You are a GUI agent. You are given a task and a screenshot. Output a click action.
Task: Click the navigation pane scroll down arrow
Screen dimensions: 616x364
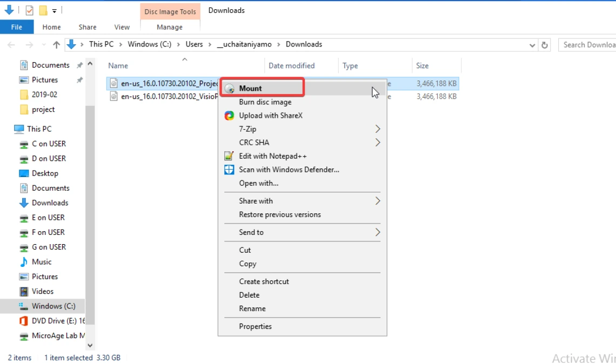pos(90,346)
